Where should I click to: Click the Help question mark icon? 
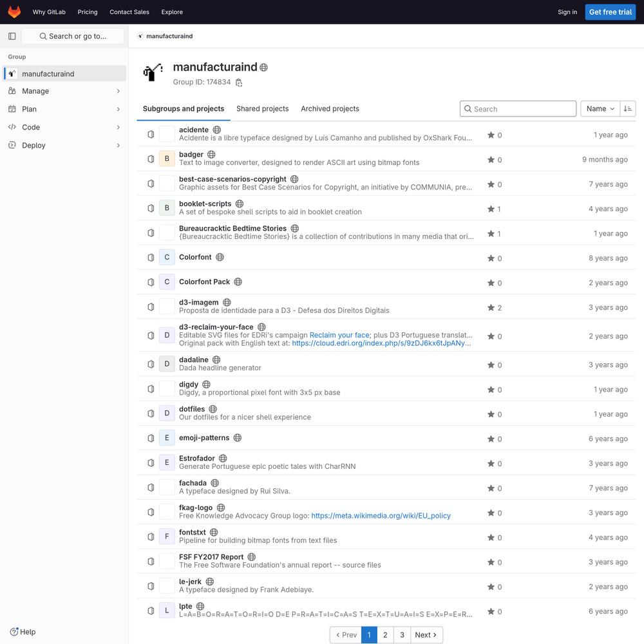coord(14,632)
